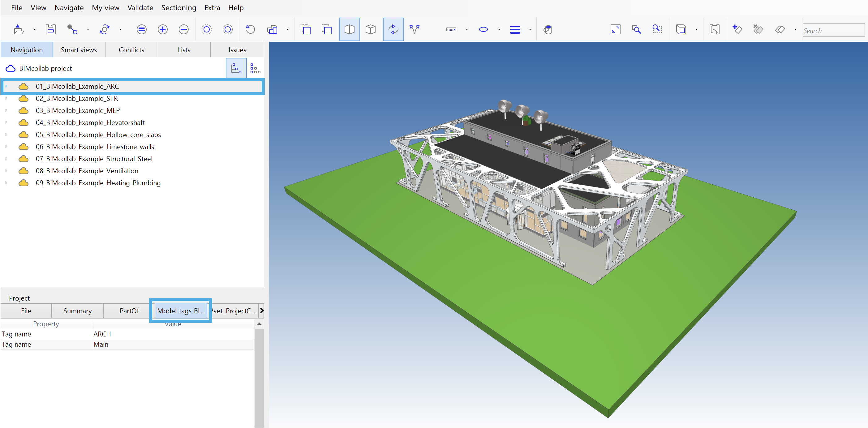This screenshot has width=868, height=428.
Task: Open dropdown arrow beside section box icon
Action: point(697,30)
